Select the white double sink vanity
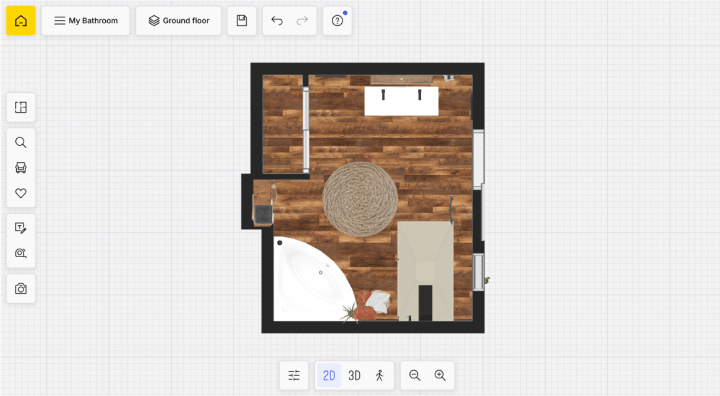720x396 pixels. click(401, 101)
